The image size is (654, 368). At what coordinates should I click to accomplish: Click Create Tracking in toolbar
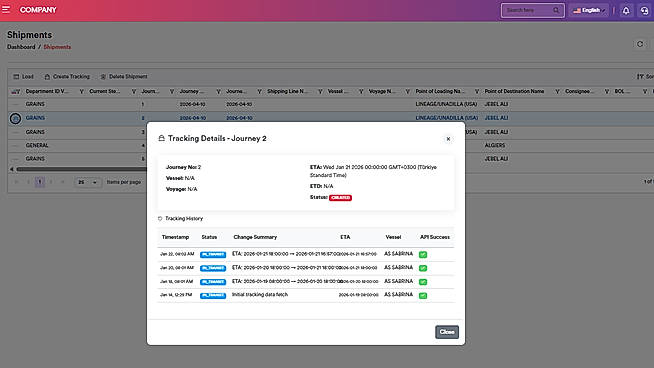point(67,76)
